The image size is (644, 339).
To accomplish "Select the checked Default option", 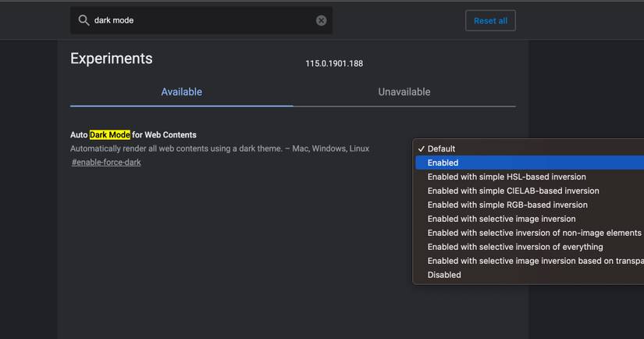I will point(441,148).
